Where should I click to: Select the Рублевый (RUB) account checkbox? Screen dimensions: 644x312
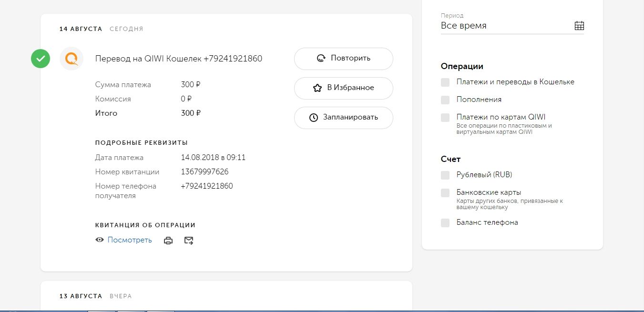[445, 175]
